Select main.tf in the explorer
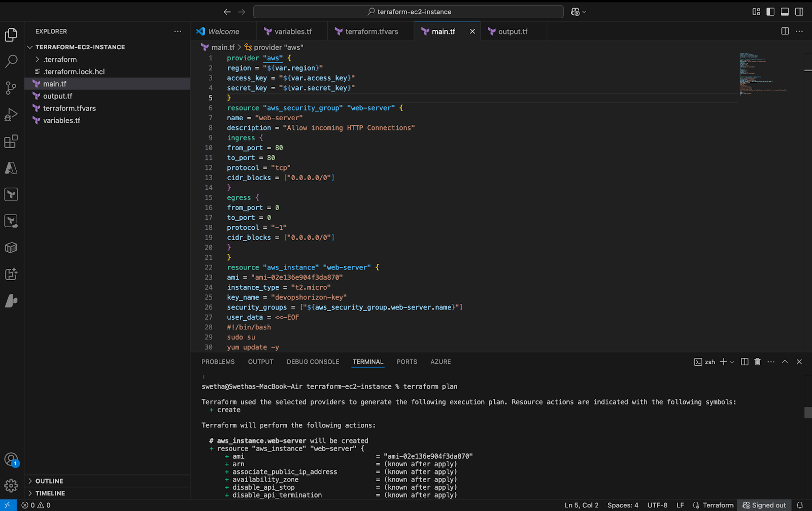This screenshot has height=511, width=812. [107, 84]
